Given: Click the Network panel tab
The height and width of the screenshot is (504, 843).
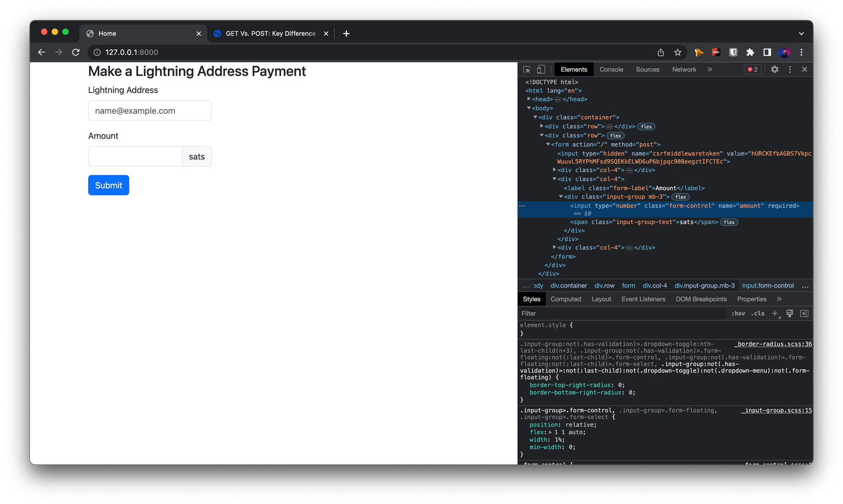Looking at the screenshot, I should 685,69.
